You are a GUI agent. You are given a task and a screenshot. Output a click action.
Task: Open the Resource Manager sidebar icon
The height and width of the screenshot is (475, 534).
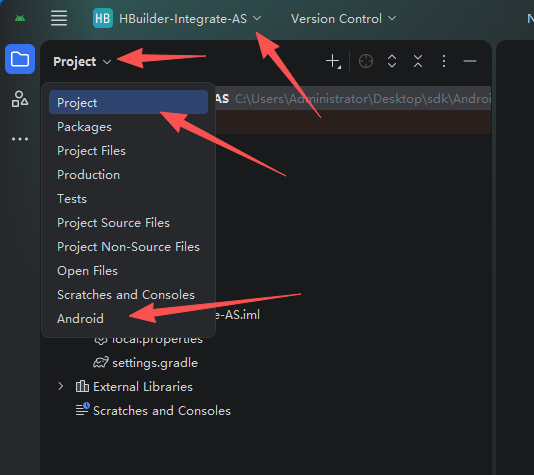[x=20, y=99]
